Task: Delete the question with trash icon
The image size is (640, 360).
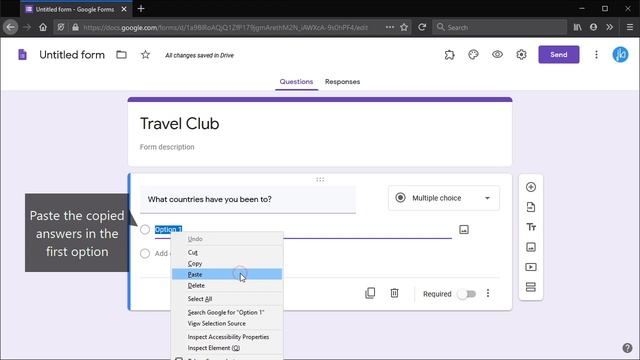Action: (x=394, y=293)
